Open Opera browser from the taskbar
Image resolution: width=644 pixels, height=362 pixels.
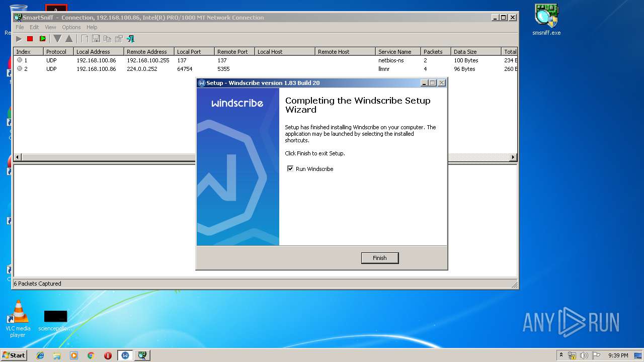(108, 355)
